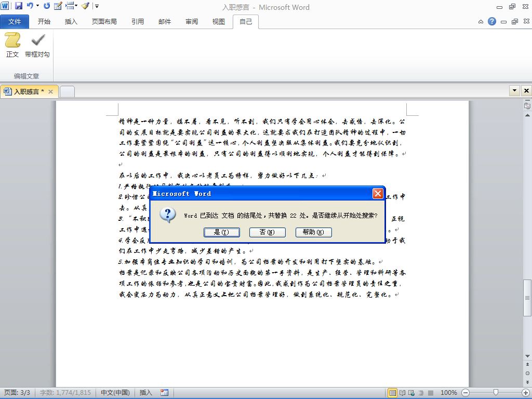Close the 入职感言 document tab
The image size is (532, 399).
[50, 91]
